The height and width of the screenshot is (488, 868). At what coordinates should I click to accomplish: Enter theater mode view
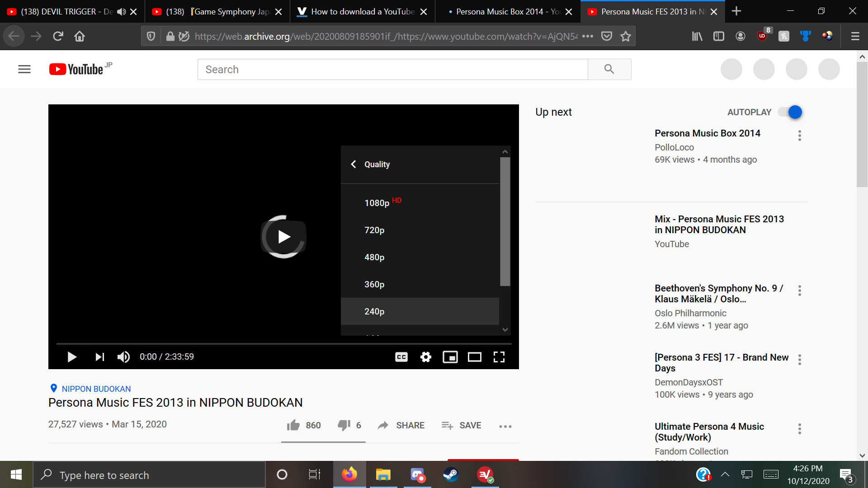coord(474,357)
